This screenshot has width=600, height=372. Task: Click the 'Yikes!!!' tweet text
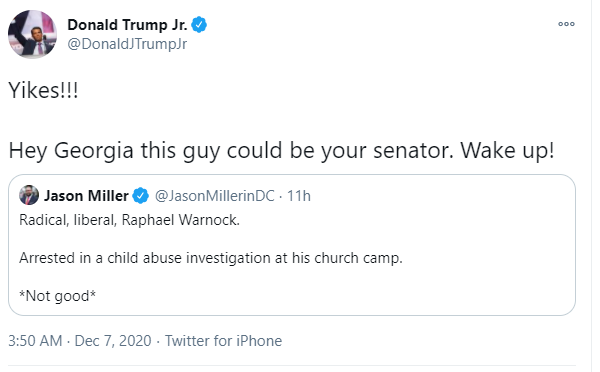43,91
